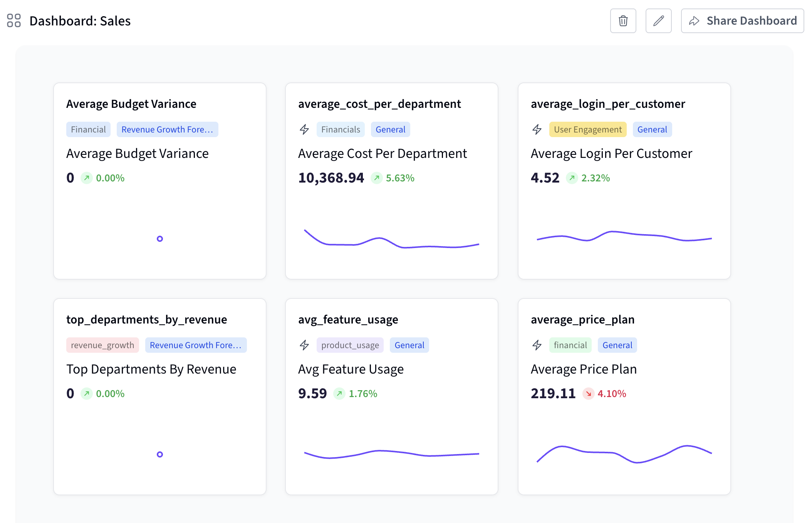Open the average_login_per_customer card title
Viewport: 812px width, 523px height.
click(608, 104)
